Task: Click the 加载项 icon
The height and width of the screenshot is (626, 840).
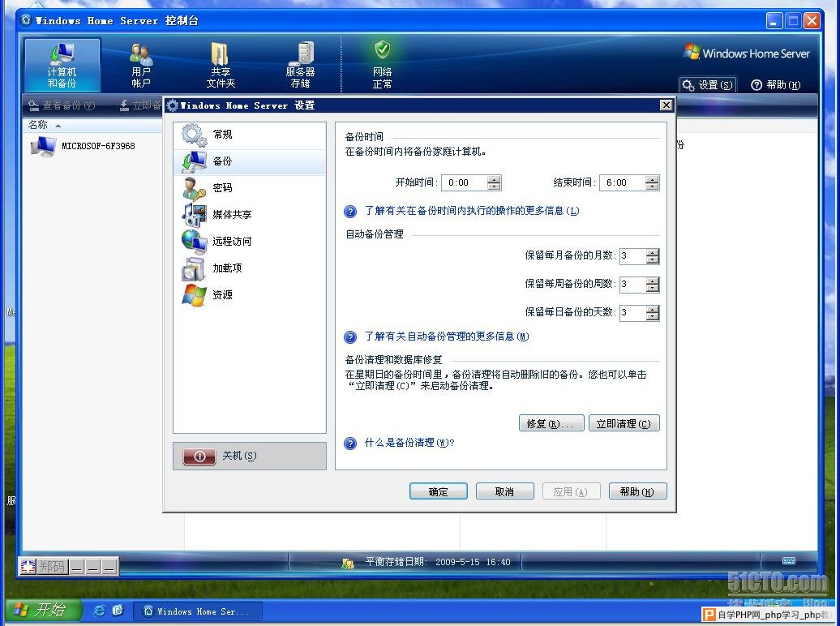Action: (194, 268)
